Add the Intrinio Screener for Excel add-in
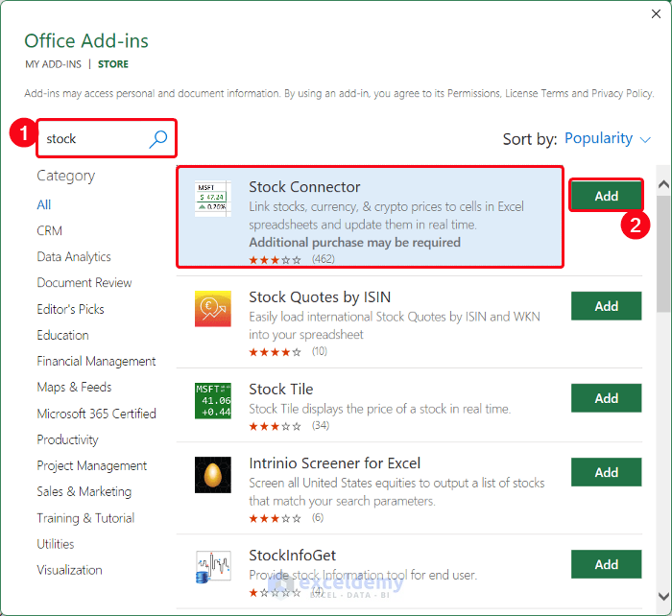The width and height of the screenshot is (672, 616). click(606, 472)
